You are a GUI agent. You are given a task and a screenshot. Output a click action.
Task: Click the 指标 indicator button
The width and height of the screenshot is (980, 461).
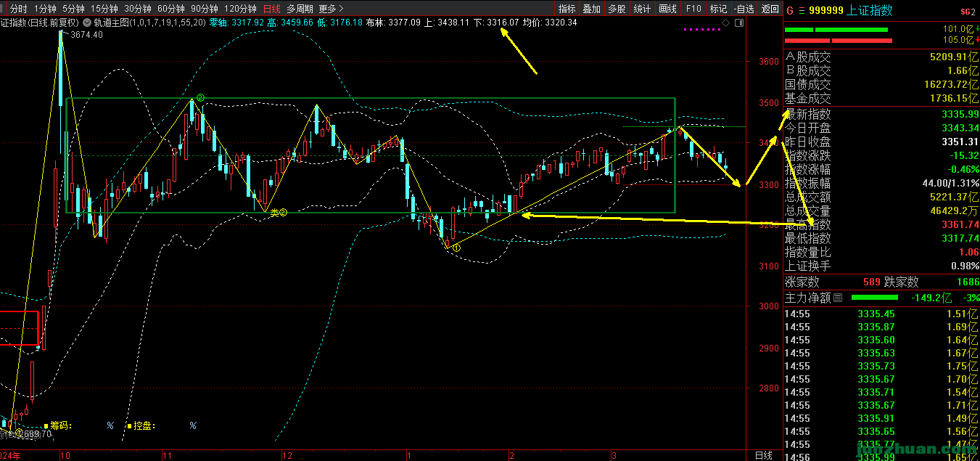tap(567, 9)
